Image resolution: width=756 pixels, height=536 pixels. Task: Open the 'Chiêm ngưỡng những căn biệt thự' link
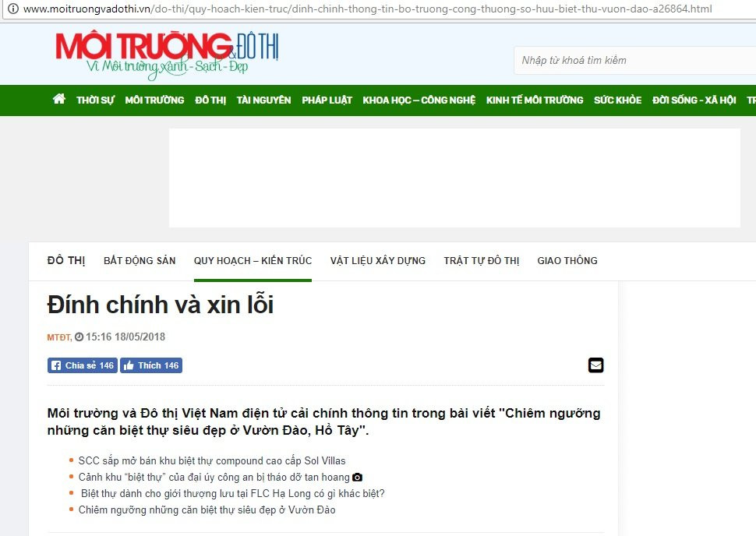(x=207, y=510)
